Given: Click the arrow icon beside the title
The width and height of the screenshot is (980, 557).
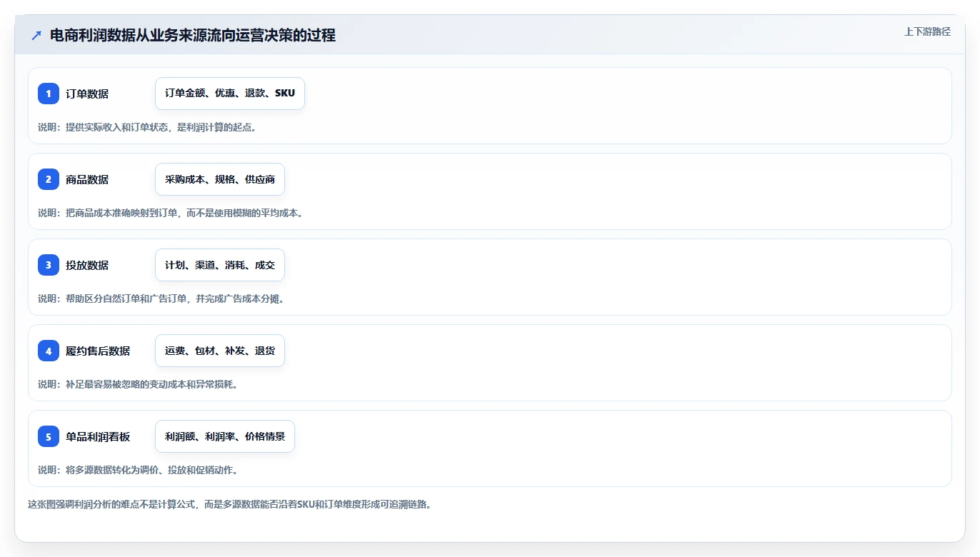Looking at the screenshot, I should tap(36, 35).
